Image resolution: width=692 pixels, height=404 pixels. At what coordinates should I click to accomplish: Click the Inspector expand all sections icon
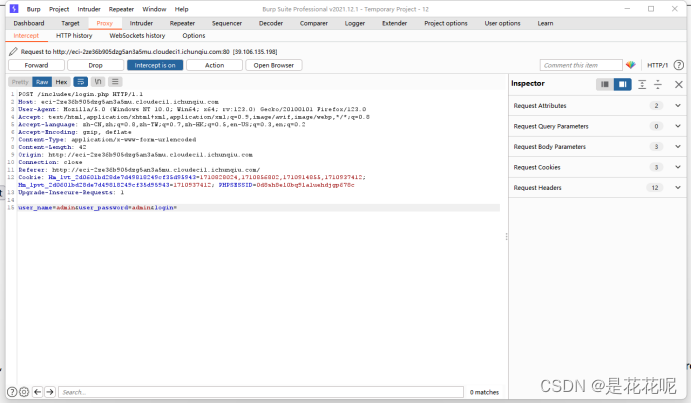[642, 84]
